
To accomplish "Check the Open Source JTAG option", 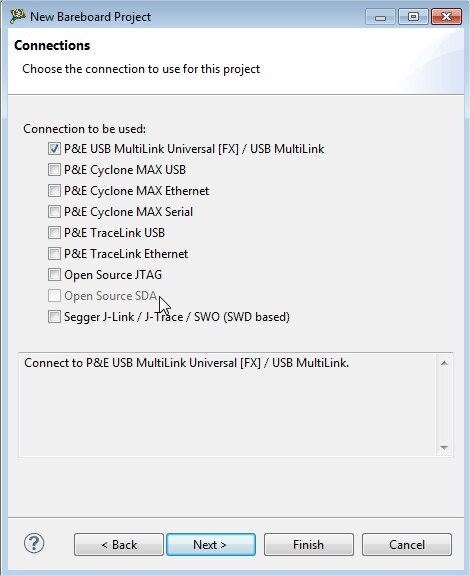I will (54, 274).
